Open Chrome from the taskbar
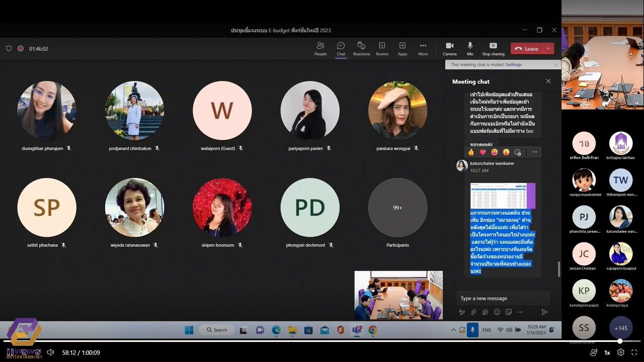The height and width of the screenshot is (362, 644). coord(373,330)
